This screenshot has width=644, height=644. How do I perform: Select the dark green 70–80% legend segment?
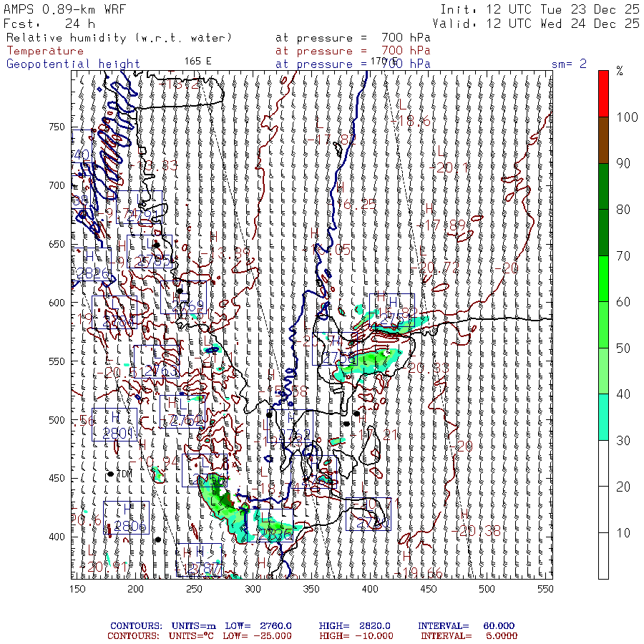[603, 233]
